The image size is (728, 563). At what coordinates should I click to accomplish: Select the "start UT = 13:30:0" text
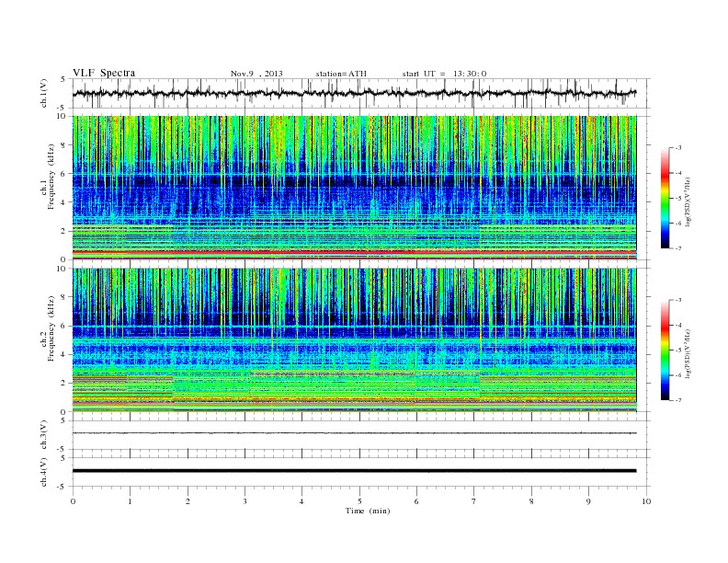tap(444, 74)
